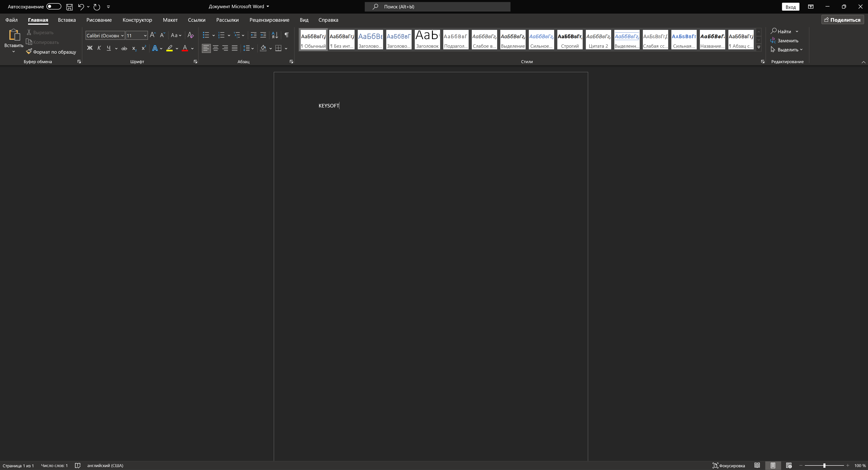Screen dimensions: 868x470
Task: Switch to Вставка tab
Action: coord(67,20)
